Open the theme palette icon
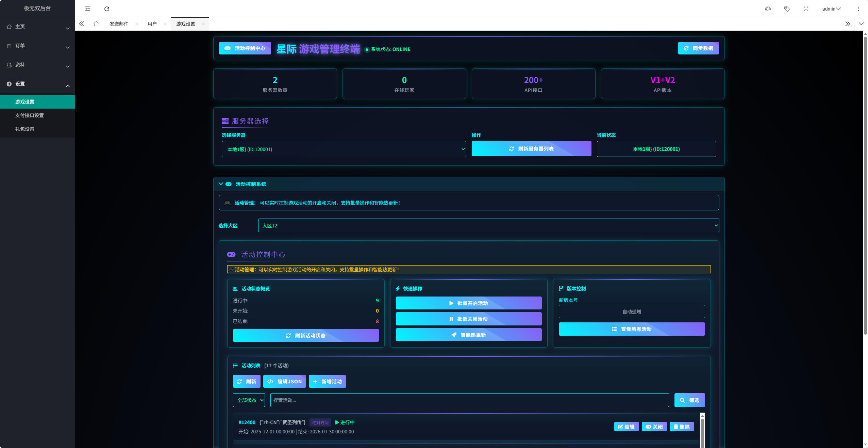Screen dimensions: 868x448 coord(768,9)
